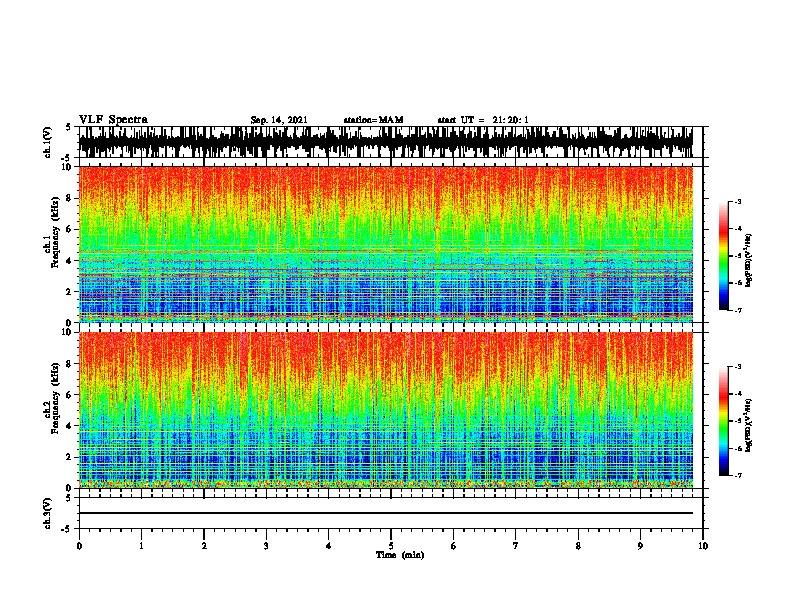
Task: Click the ch.1 spectrogram plot
Action: click(x=386, y=244)
